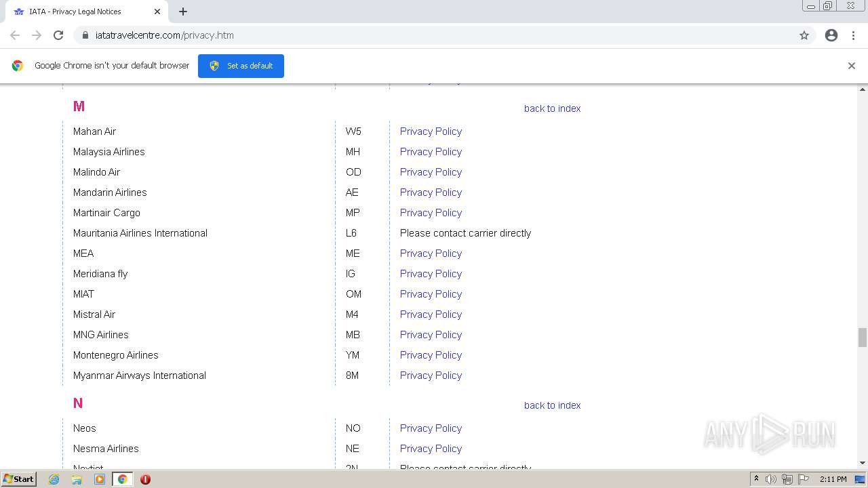Open Mandarin Airlines Privacy Policy link
Viewport: 868px width, 488px height.
click(431, 192)
